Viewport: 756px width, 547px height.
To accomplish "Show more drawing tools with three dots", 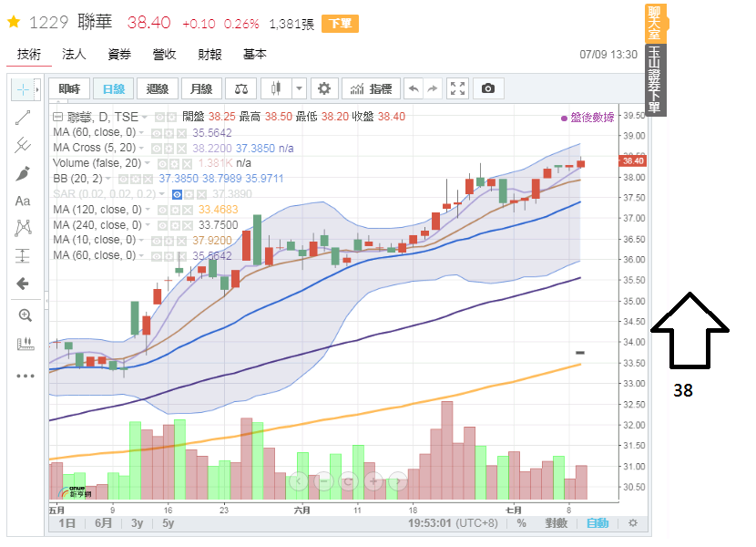I will 26,376.
